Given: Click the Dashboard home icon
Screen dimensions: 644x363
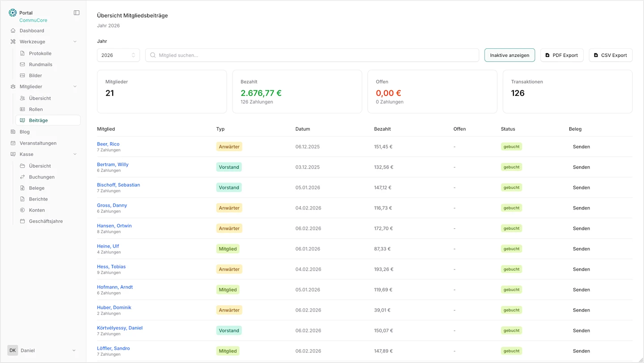Looking at the screenshot, I should 13,31.
